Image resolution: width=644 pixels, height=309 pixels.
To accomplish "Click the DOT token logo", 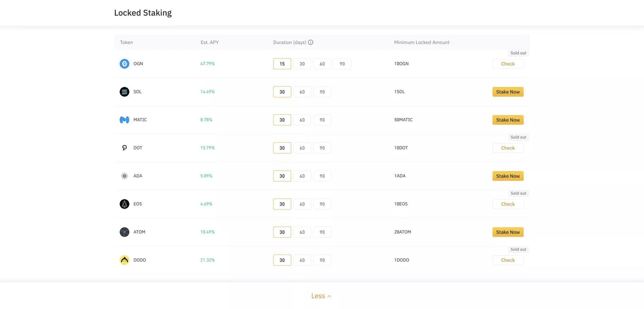I will click(x=125, y=148).
